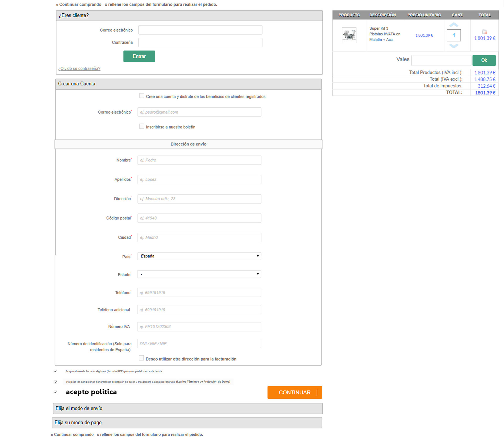This screenshot has height=439, width=504.
Task: Click top '« Continuar comprando' link
Action: pos(79,4)
